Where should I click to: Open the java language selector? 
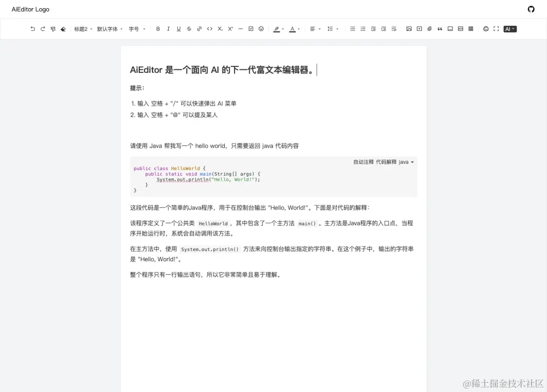406,162
